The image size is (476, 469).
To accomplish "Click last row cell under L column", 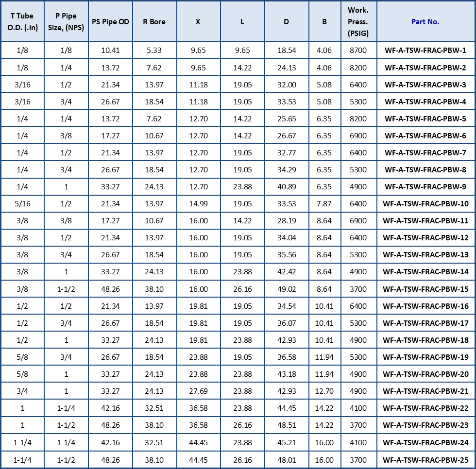I will 242,459.
